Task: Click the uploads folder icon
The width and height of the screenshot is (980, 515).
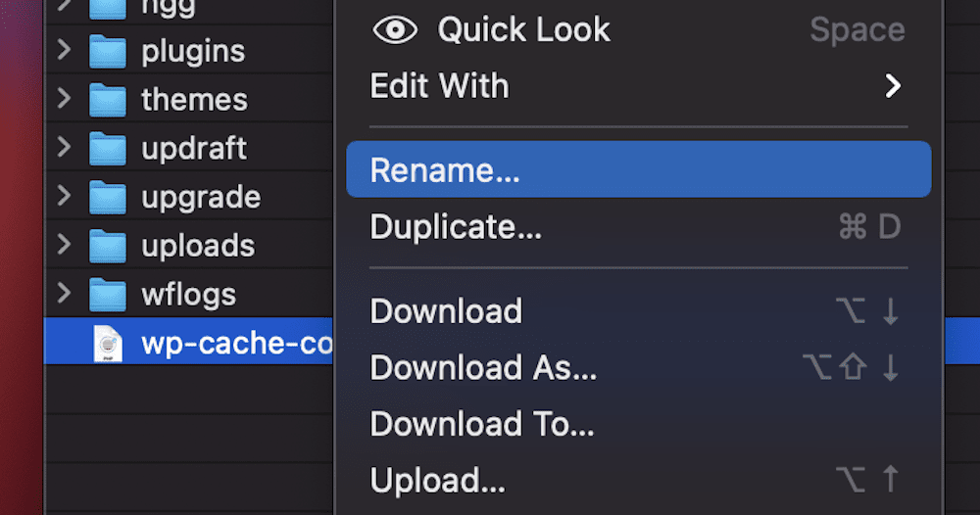Action: [x=107, y=246]
